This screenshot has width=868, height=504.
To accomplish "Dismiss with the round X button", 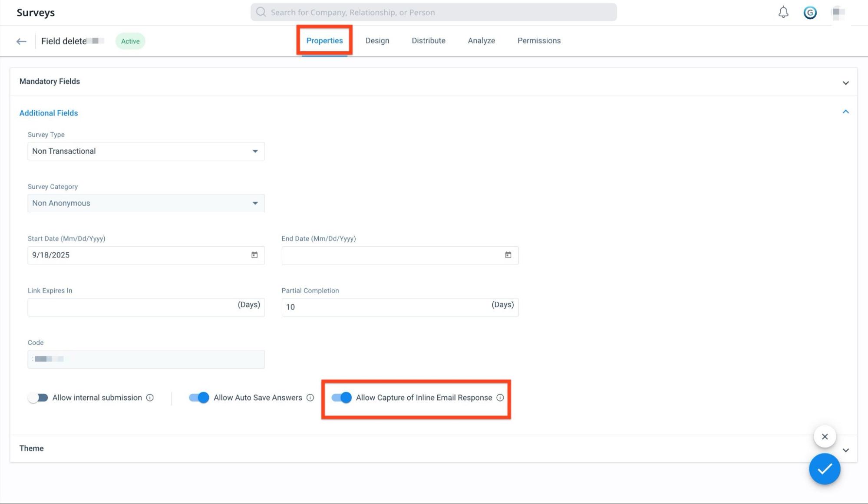I will coord(825,437).
